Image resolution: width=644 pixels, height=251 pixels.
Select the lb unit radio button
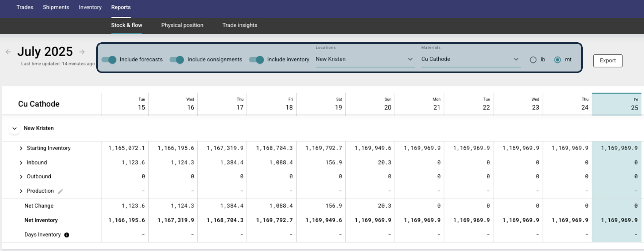point(533,60)
